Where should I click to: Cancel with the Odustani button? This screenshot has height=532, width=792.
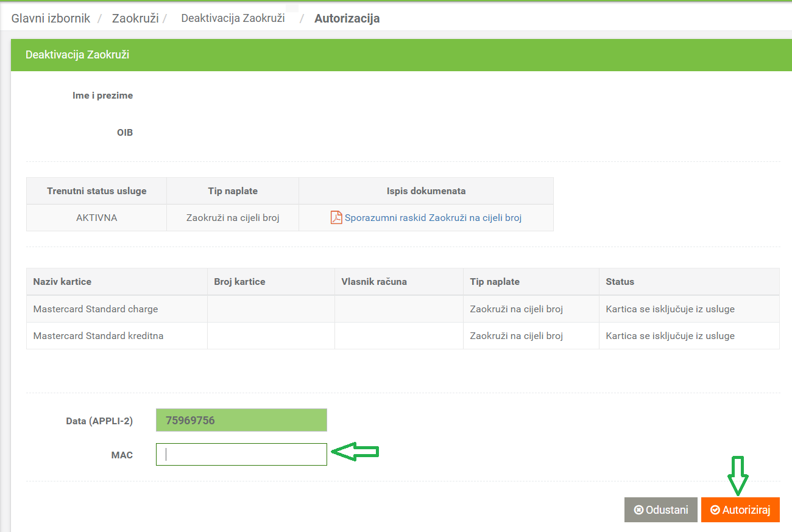[x=661, y=509]
